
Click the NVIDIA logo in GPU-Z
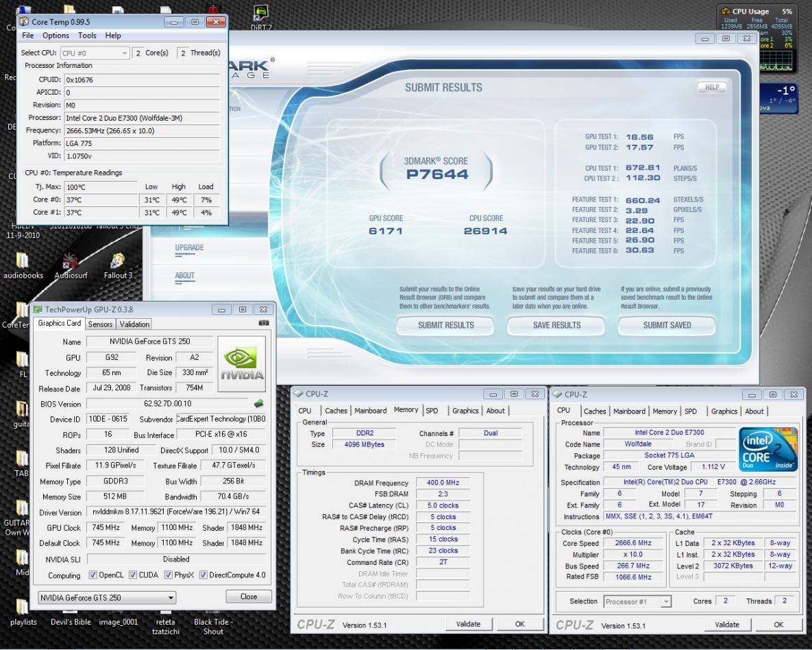coord(242,364)
